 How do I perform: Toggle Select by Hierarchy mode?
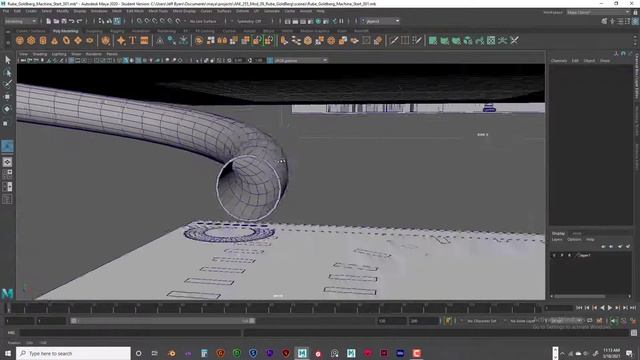pyautogui.click(x=101, y=21)
